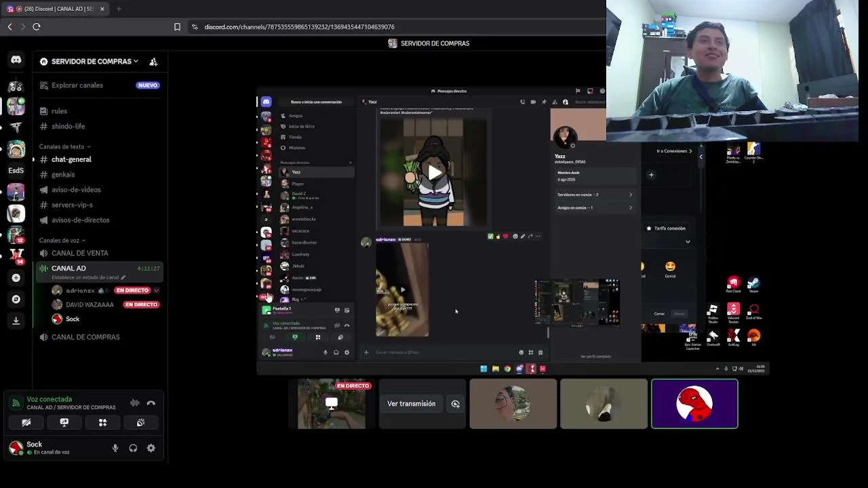Select the CANAL AD voice channel

pyautogui.click(x=100, y=272)
